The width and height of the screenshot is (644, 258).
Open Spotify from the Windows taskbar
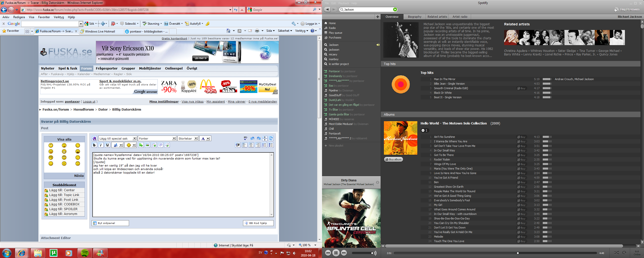pos(85,253)
